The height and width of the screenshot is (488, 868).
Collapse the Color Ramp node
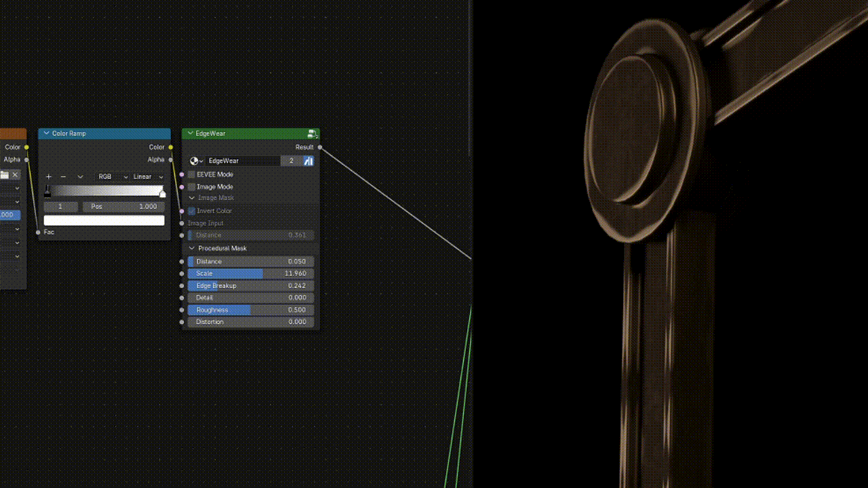[x=46, y=134]
